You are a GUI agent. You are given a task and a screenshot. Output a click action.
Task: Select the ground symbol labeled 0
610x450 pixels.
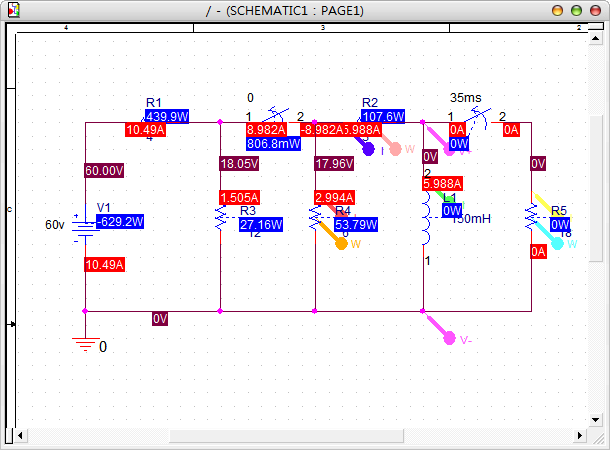(85, 344)
